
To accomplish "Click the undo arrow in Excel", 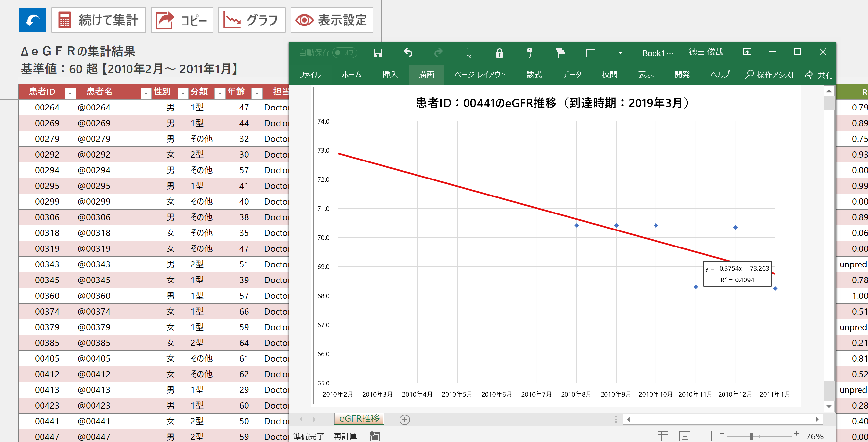I will pyautogui.click(x=408, y=53).
